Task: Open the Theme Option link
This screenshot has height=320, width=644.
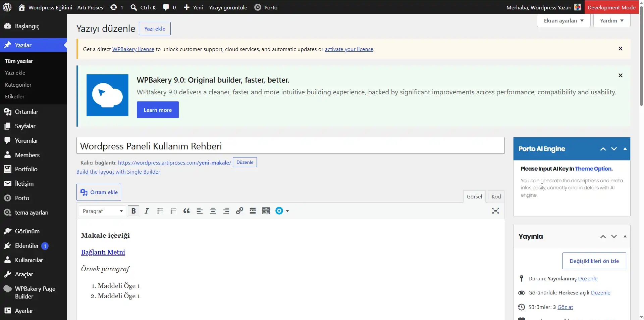Action: (593, 169)
